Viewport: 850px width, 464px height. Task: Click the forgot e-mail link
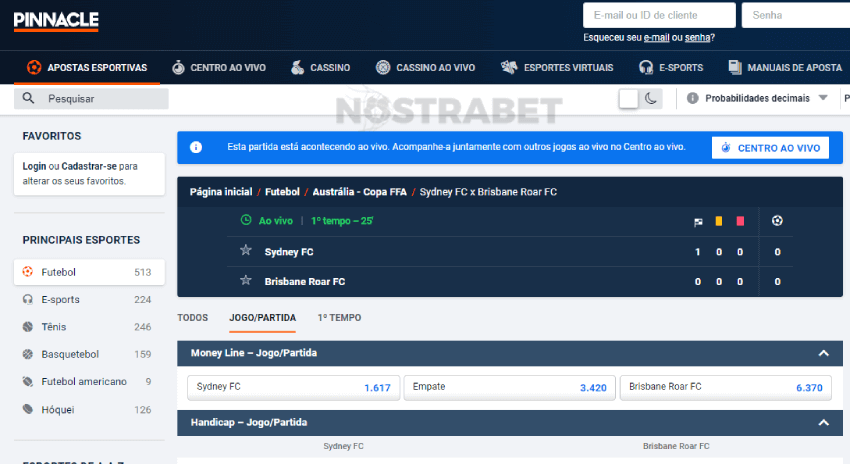coord(656,37)
